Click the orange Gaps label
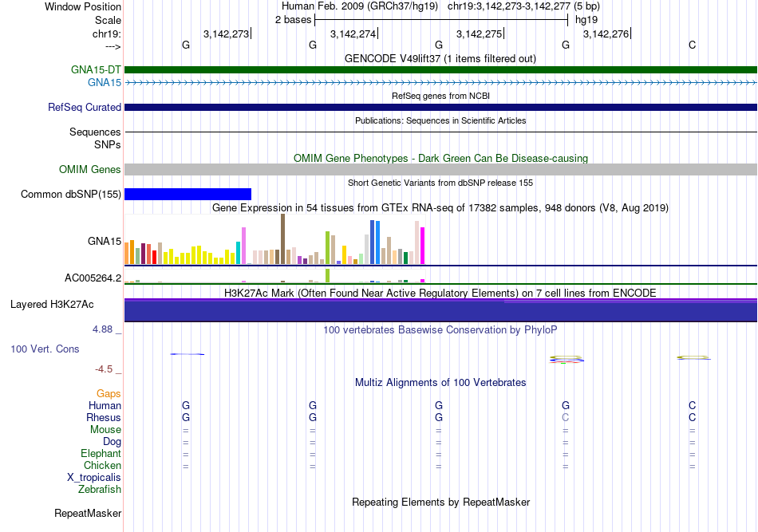758x532 pixels. tap(109, 394)
